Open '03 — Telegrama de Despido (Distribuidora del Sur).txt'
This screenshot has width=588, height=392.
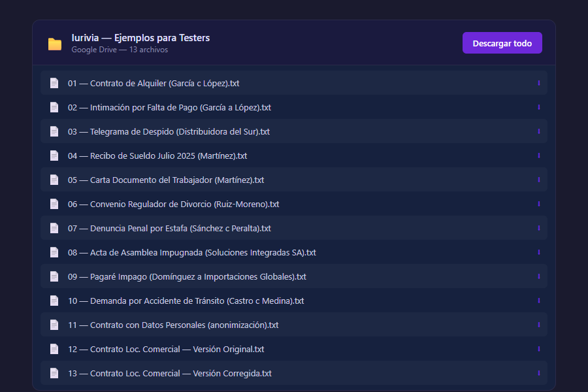click(x=169, y=132)
